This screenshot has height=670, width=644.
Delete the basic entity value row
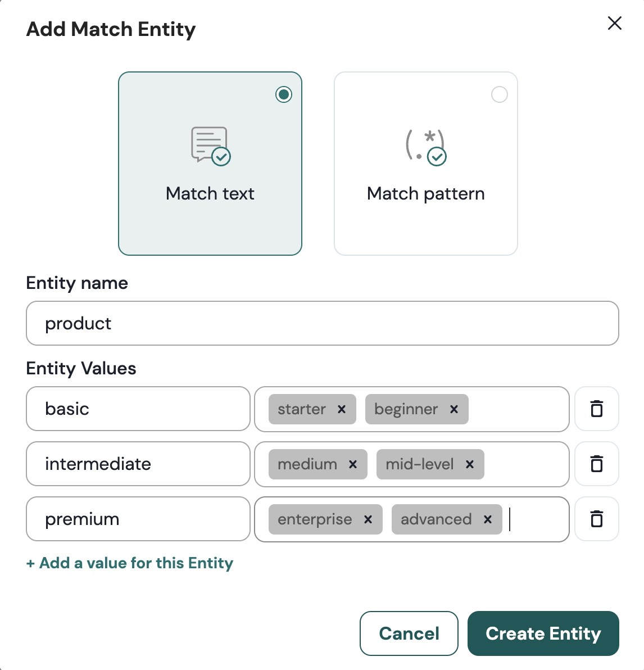(x=597, y=409)
